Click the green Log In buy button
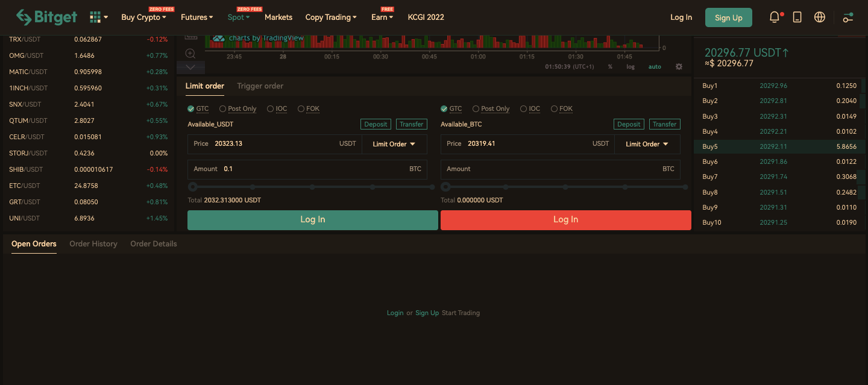Image resolution: width=868 pixels, height=385 pixels. [x=313, y=220]
